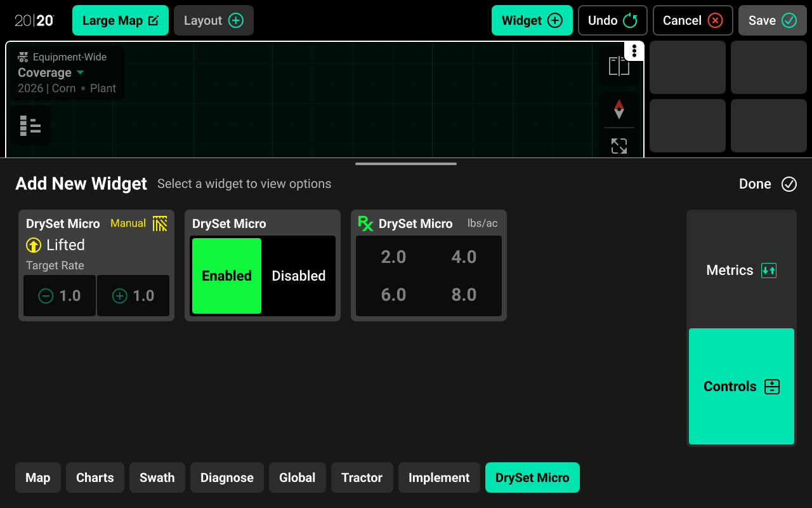Select the 6.0 lbs/ac rate preset
The width and height of the screenshot is (812, 508).
[393, 295]
